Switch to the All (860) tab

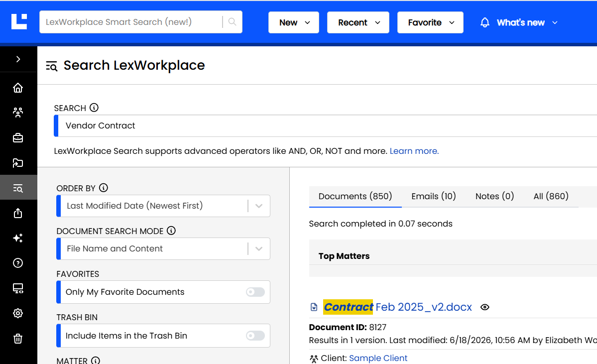pos(551,197)
